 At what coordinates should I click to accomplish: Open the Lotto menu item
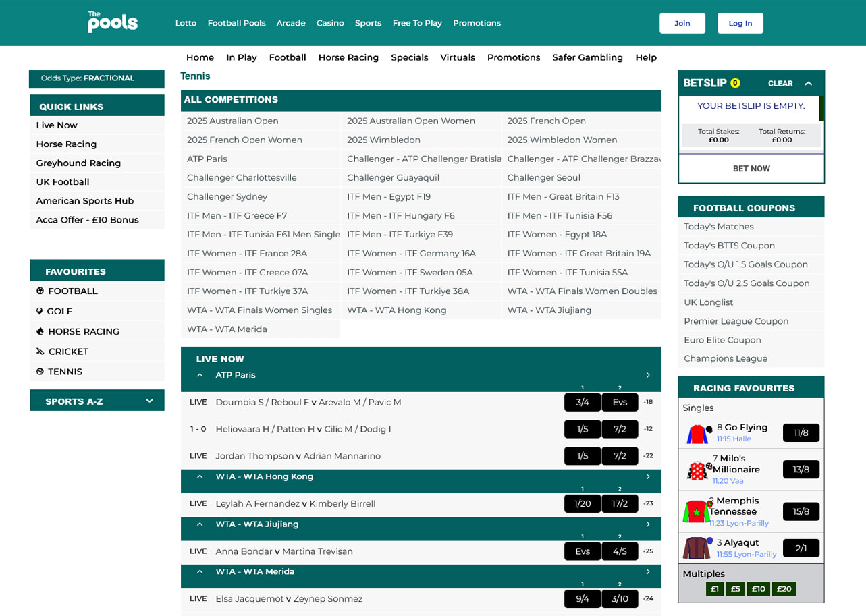[x=186, y=23]
